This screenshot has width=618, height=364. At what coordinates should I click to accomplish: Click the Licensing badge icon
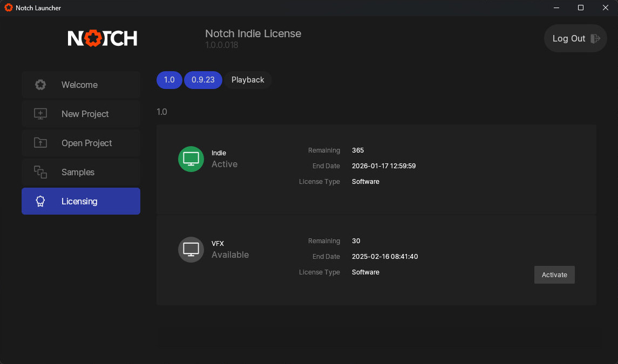coord(40,201)
